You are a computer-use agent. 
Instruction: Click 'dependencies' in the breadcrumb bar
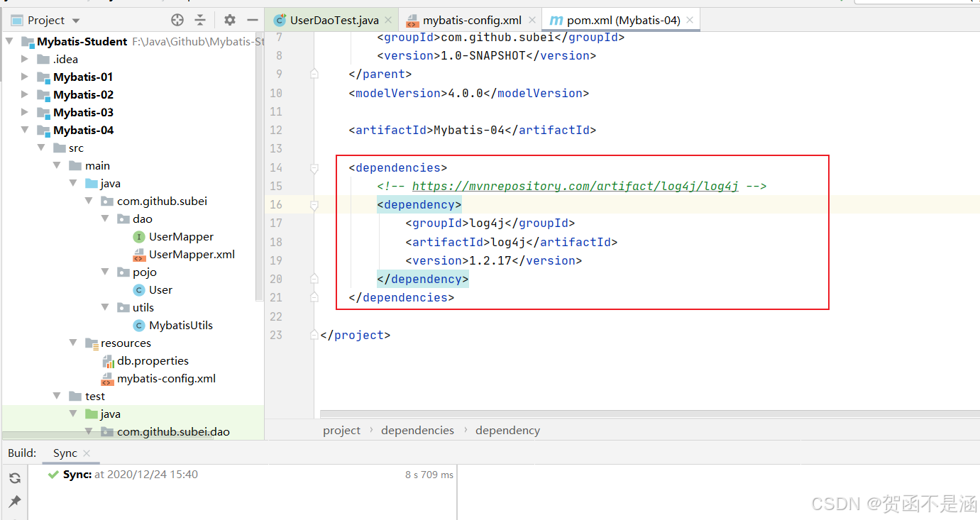tap(417, 430)
